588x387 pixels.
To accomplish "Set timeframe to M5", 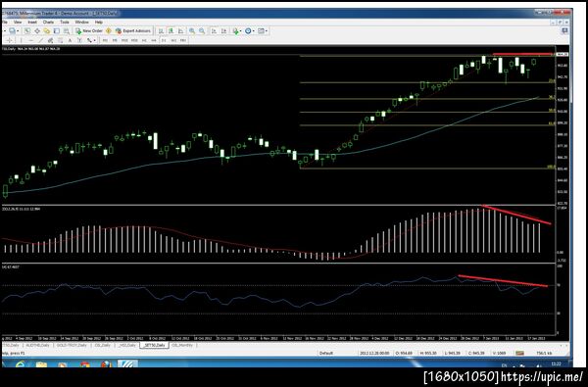I will click(115, 40).
